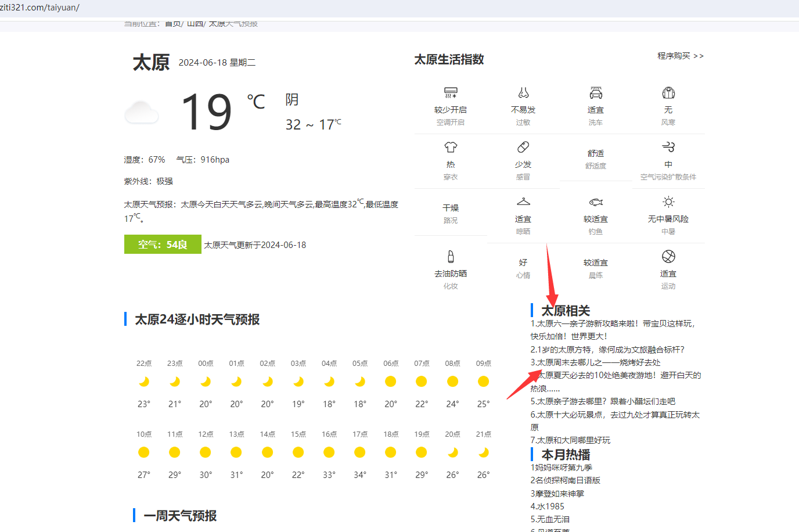Image resolution: width=799 pixels, height=532 pixels.
Task: Click the 一周天气预报 heading
Action: point(180,516)
